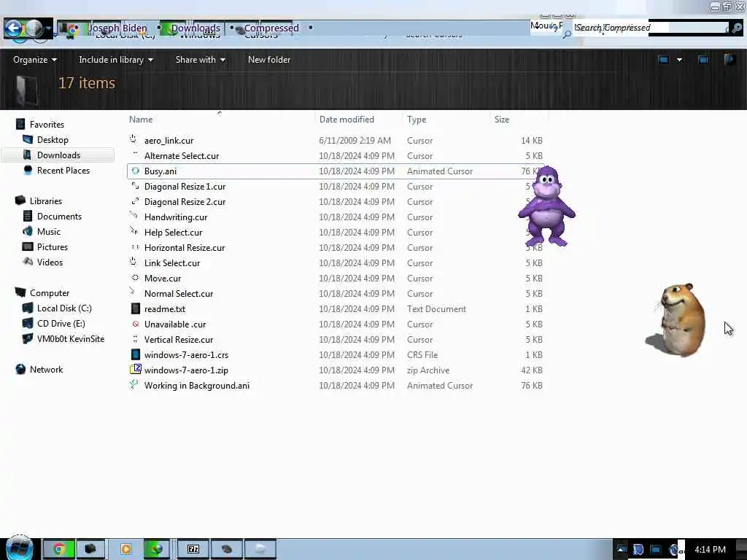Toggle the preview pane icon
The image size is (747, 560).
703,60
